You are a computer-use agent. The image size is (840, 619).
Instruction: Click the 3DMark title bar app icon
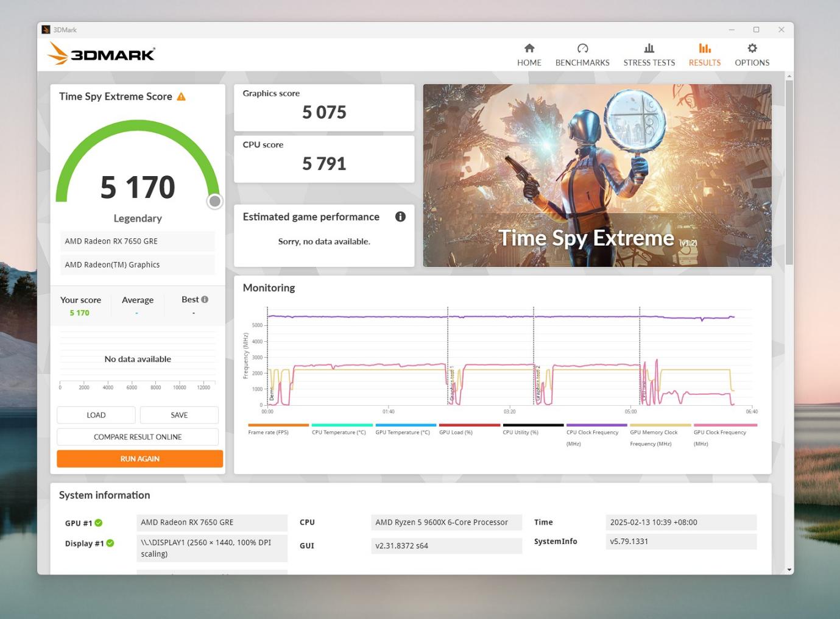(x=46, y=29)
